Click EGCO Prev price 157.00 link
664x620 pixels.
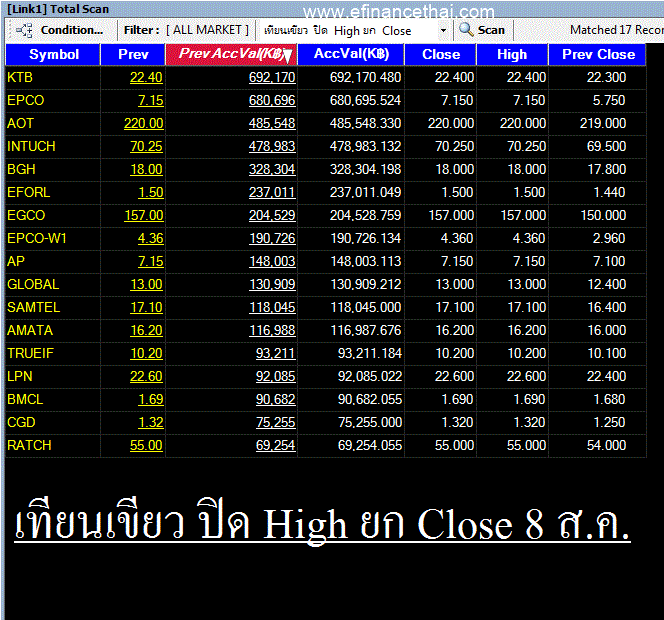click(144, 215)
